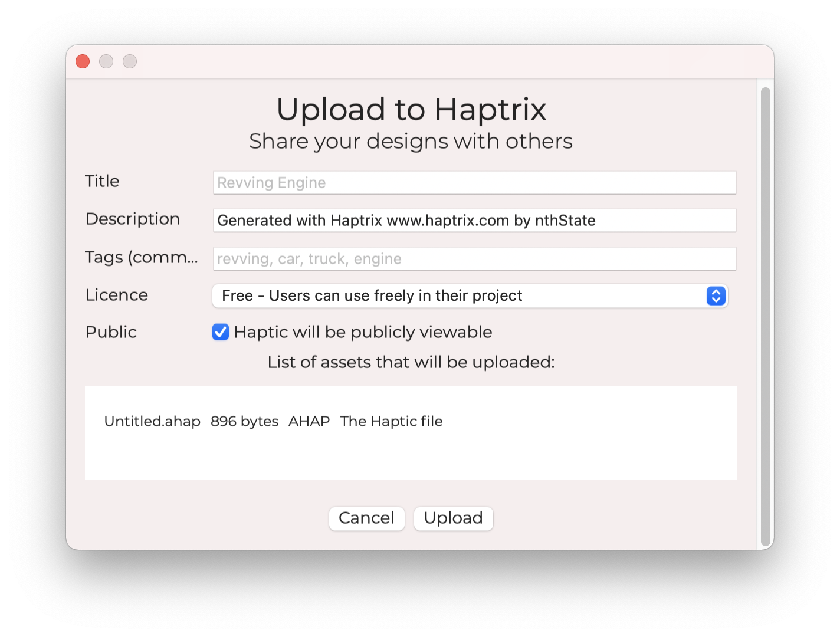
Task: Click the vertical scrollbar on the right
Action: tap(765, 316)
